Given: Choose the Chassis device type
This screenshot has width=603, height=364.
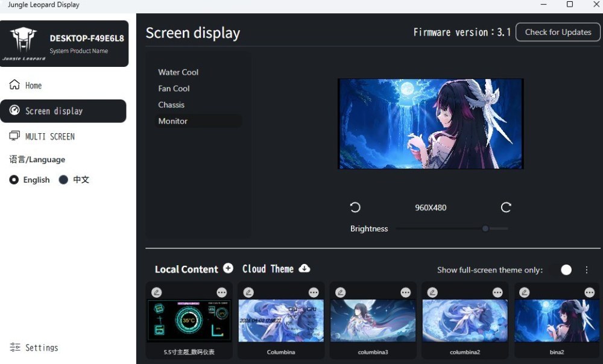Looking at the screenshot, I should coord(171,105).
